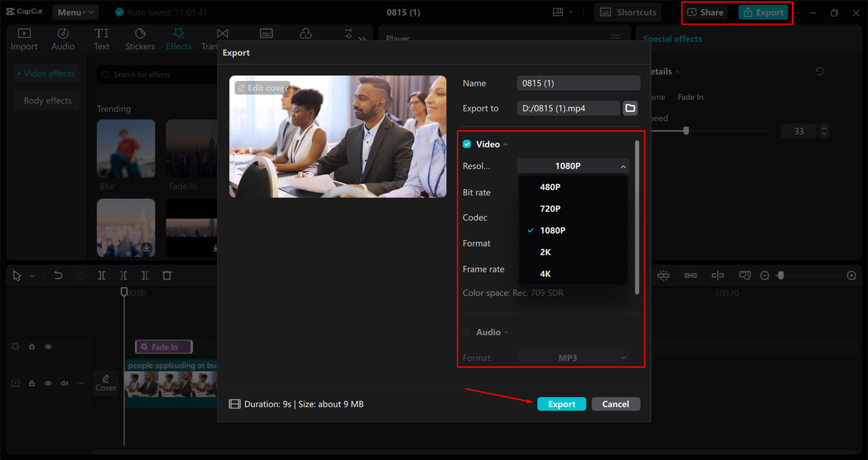The width and height of the screenshot is (868, 460).
Task: Click the export settings vertical scrollbar
Action: [x=637, y=217]
